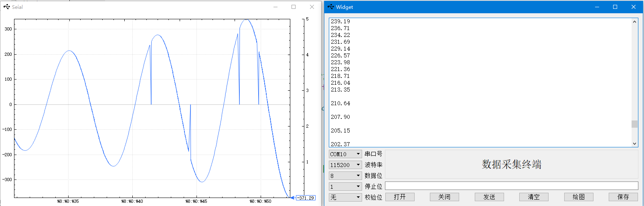
Task: Maximize the Seial chart window
Action: 294,7
